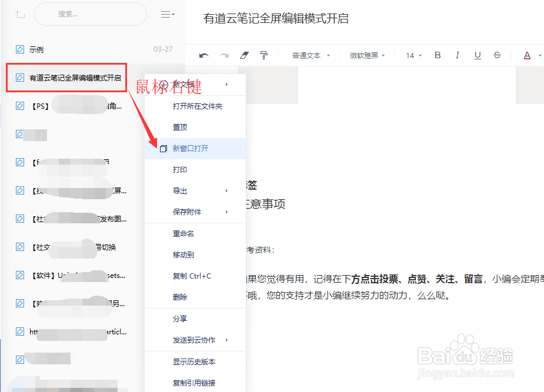The image size is (544, 392).
Task: Click the document icon beside 示例
Action: (x=19, y=49)
